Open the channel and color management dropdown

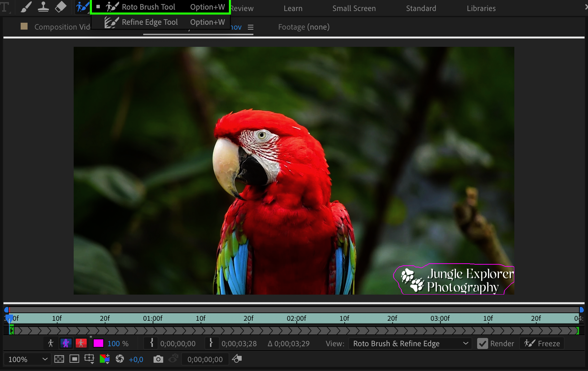[104, 359]
